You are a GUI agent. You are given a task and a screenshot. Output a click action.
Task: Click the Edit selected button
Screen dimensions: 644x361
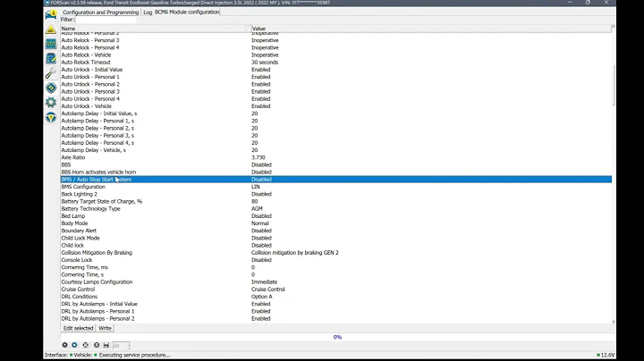78,328
